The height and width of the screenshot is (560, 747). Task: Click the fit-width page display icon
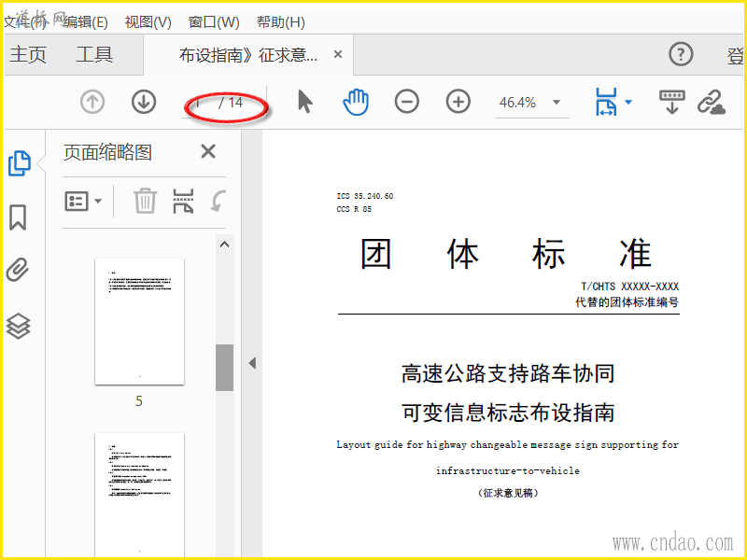click(606, 102)
